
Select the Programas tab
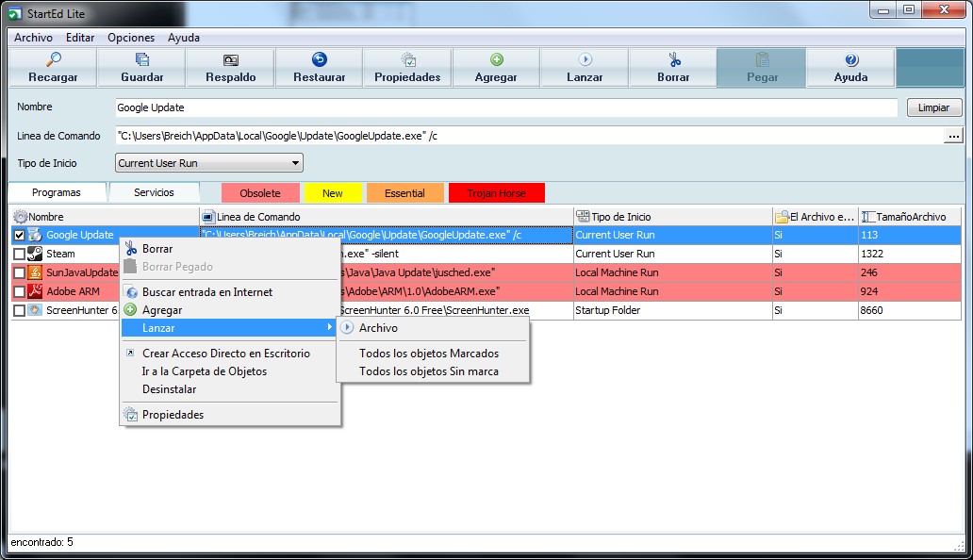coord(57,192)
